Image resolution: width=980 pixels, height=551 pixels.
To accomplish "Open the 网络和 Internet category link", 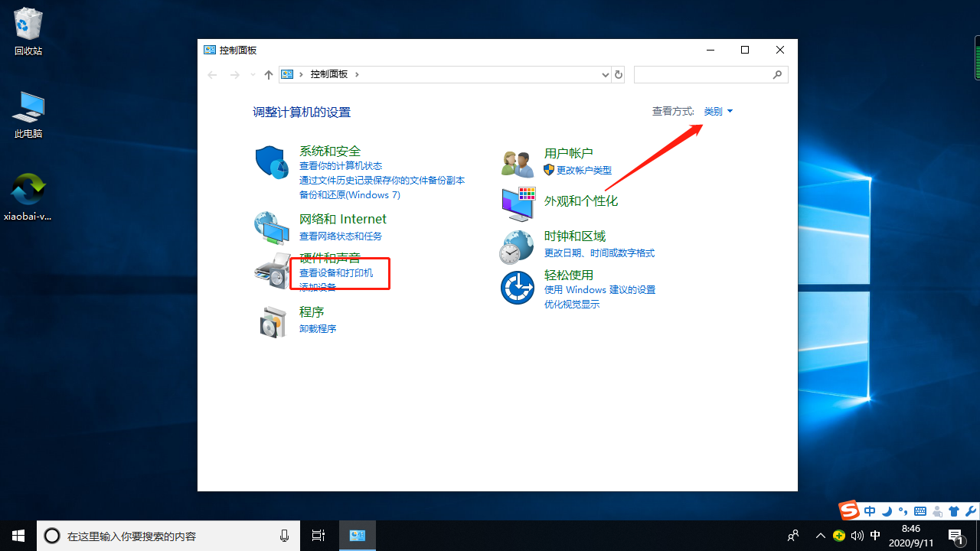I will coord(343,220).
